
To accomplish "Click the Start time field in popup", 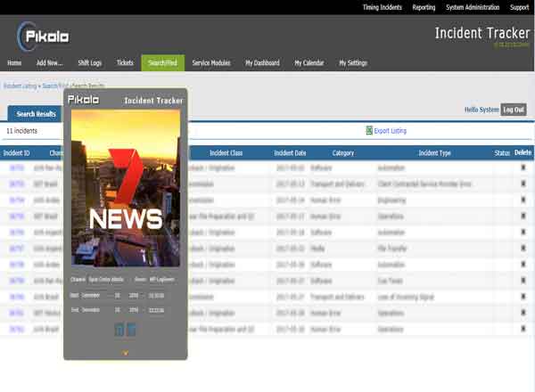I will 156,295.
